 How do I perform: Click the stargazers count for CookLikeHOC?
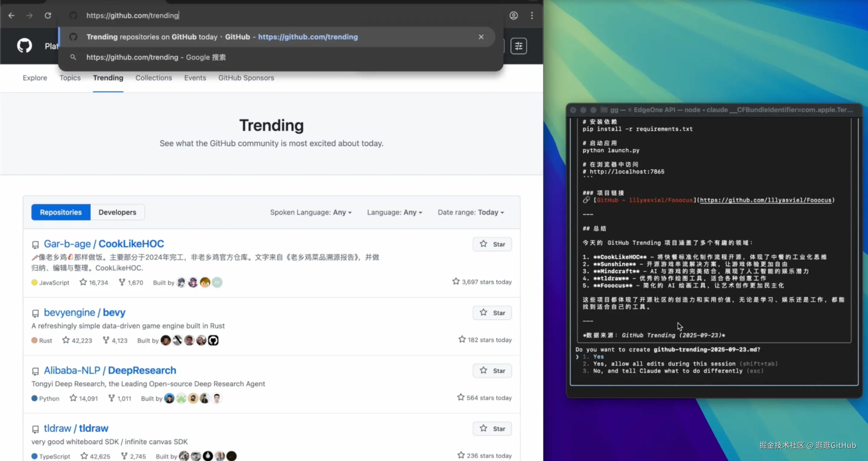coord(94,282)
